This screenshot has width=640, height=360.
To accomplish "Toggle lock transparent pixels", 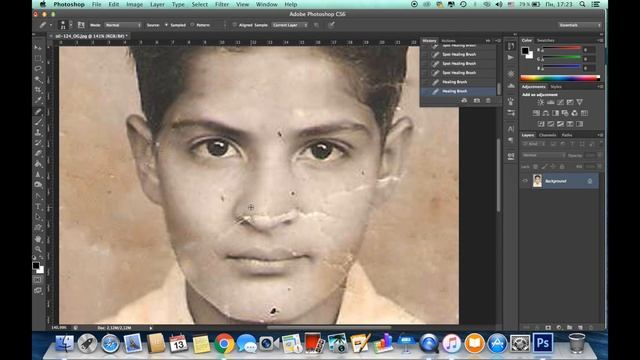I will pos(536,167).
